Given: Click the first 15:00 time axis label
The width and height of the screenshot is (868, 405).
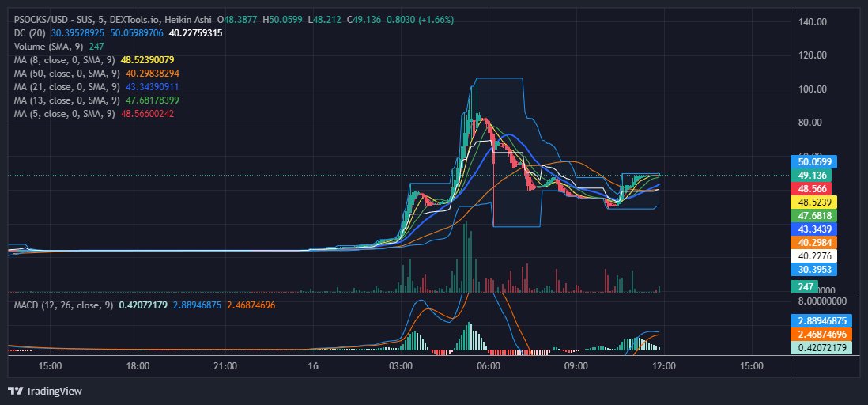Looking at the screenshot, I should [x=50, y=365].
